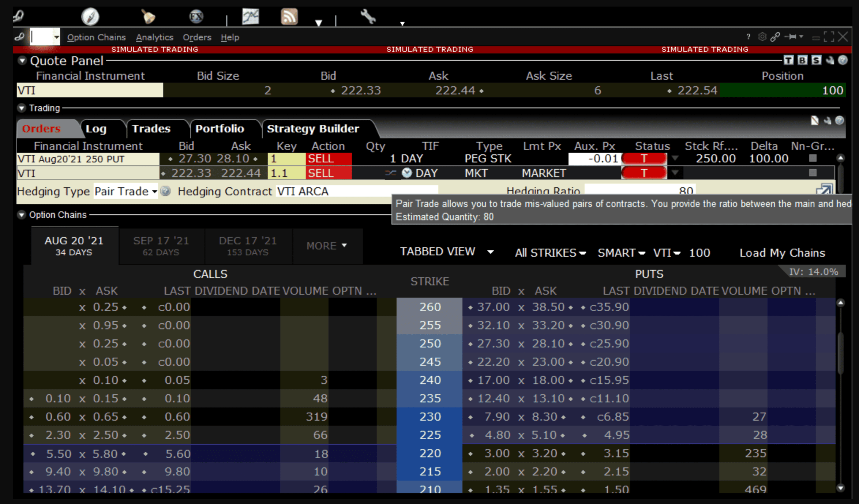This screenshot has width=859, height=504.
Task: Open the FX trader icon
Action: [196, 17]
